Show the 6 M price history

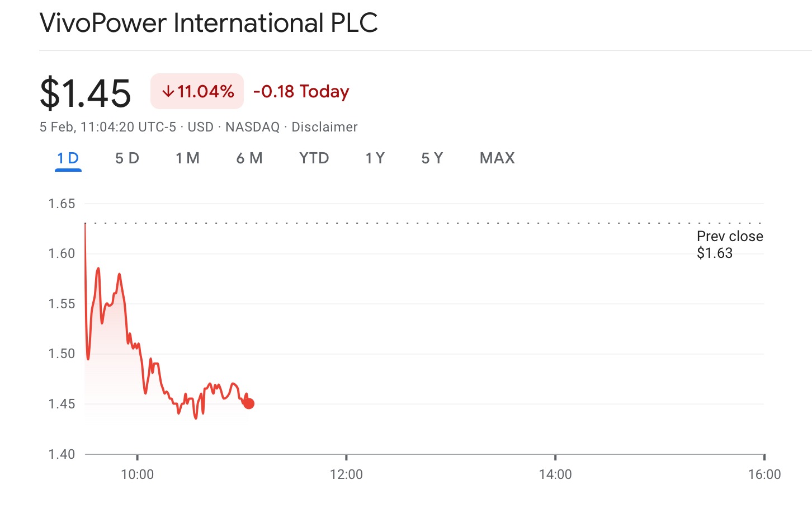tap(249, 158)
